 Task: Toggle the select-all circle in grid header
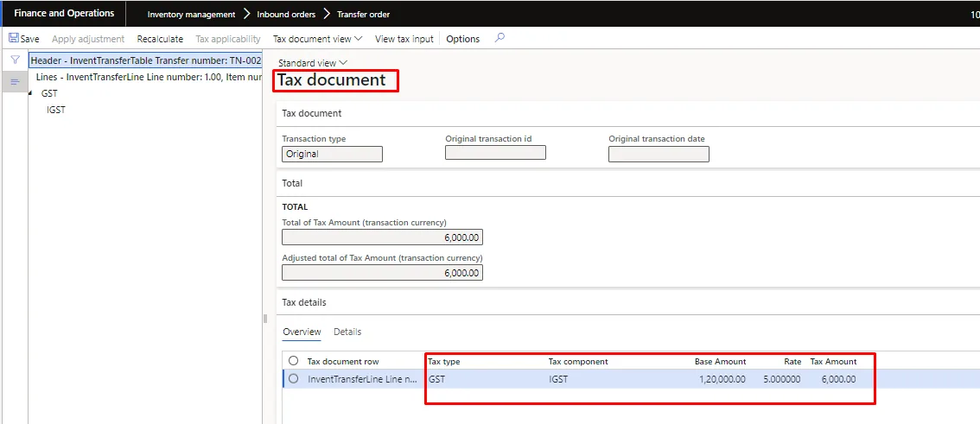click(294, 361)
